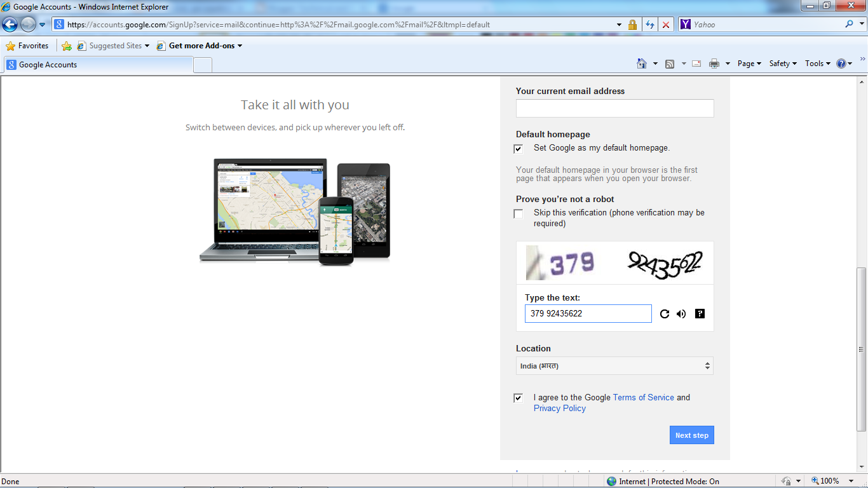Click the devices illustration image

click(x=295, y=211)
